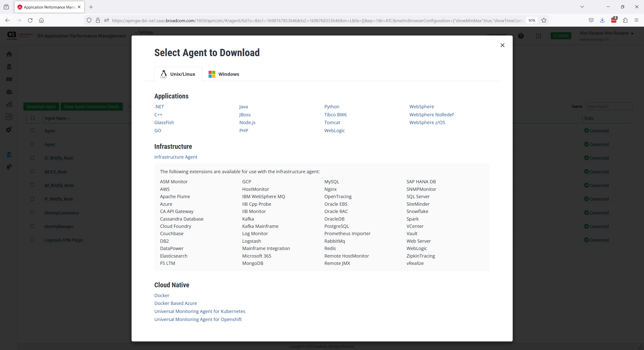Switch to the Windows tab
This screenshot has width=644, height=350.
click(224, 74)
